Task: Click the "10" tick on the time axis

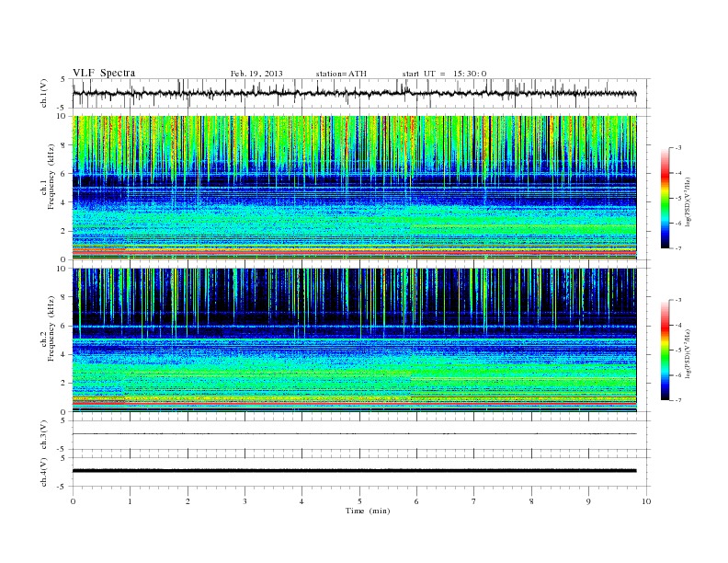Action: (646, 501)
